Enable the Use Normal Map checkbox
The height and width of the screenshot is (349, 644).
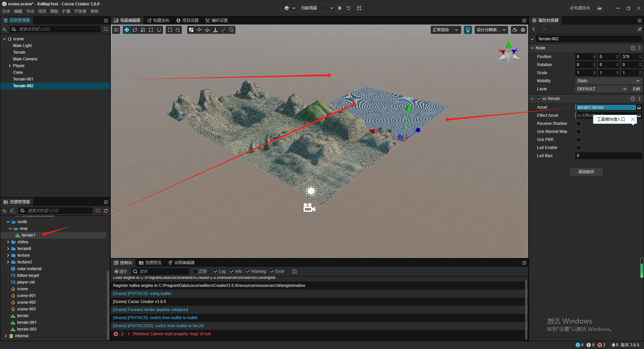(x=579, y=132)
